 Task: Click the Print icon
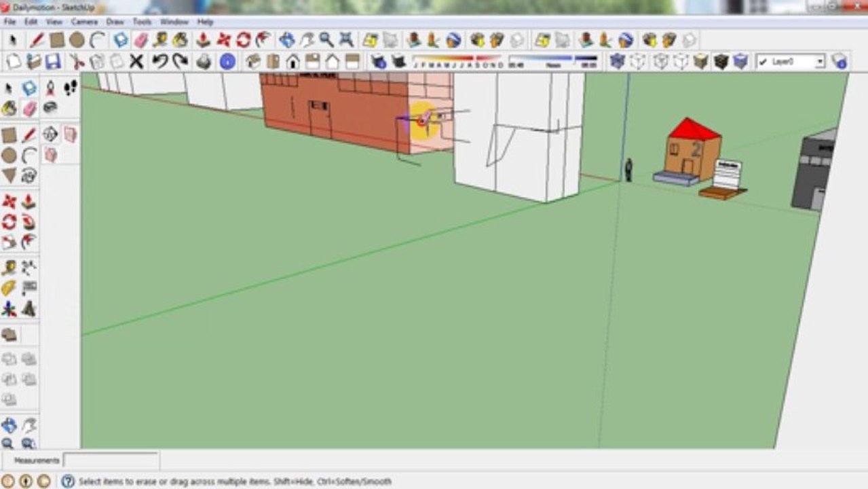tap(204, 62)
